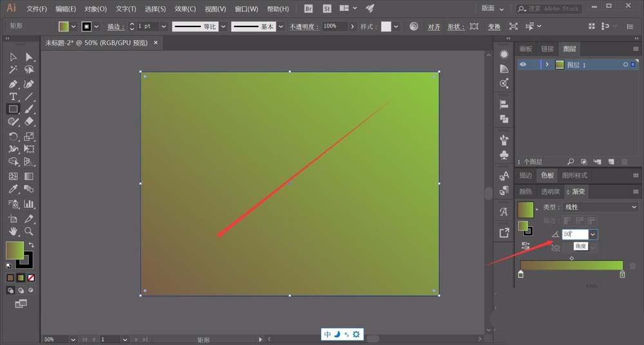This screenshot has height=345, width=644.
Task: Select the Pen tool
Action: [13, 84]
